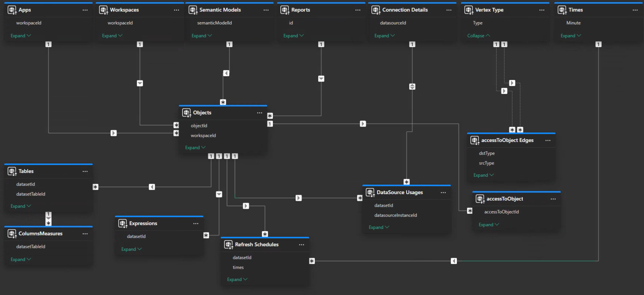Open more options for Reports table

358,10
